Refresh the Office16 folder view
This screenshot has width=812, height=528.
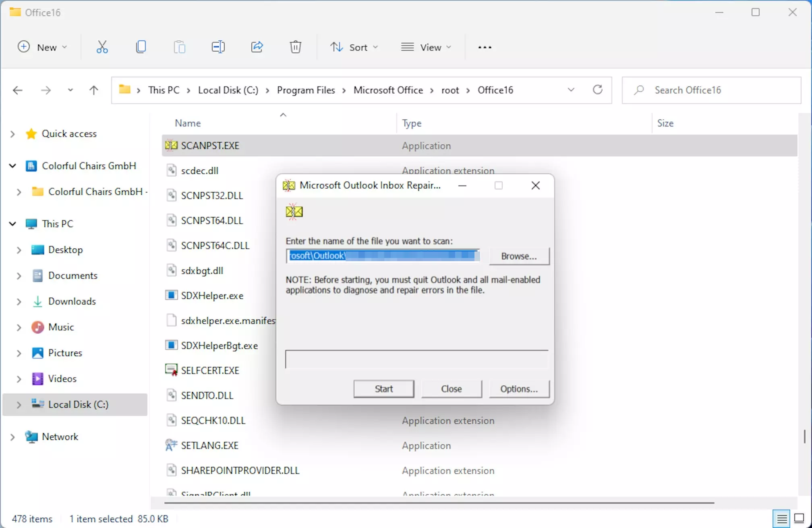click(x=598, y=89)
